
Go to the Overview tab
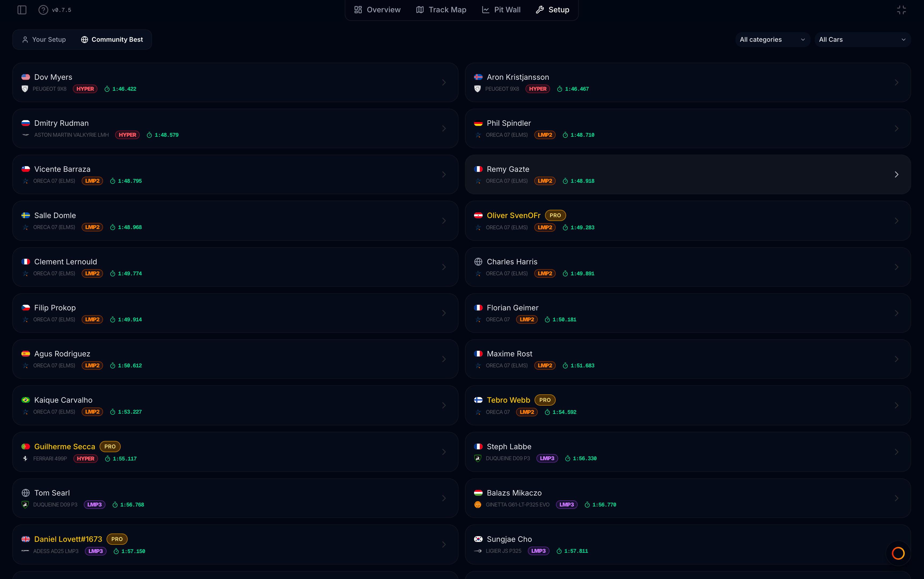tap(377, 10)
